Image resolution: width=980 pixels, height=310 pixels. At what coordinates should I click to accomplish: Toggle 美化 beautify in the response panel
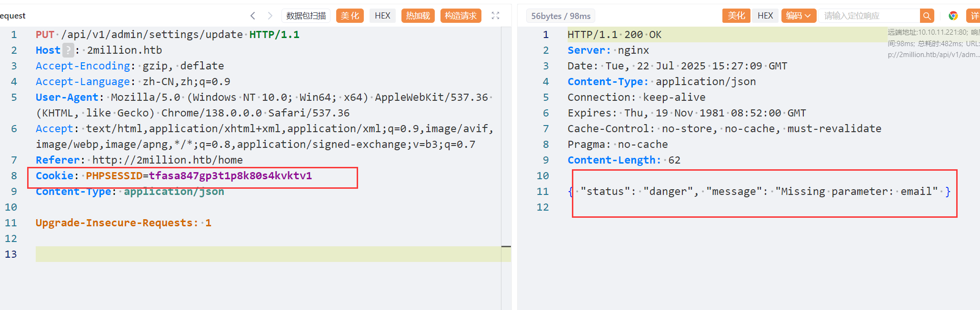(x=736, y=16)
